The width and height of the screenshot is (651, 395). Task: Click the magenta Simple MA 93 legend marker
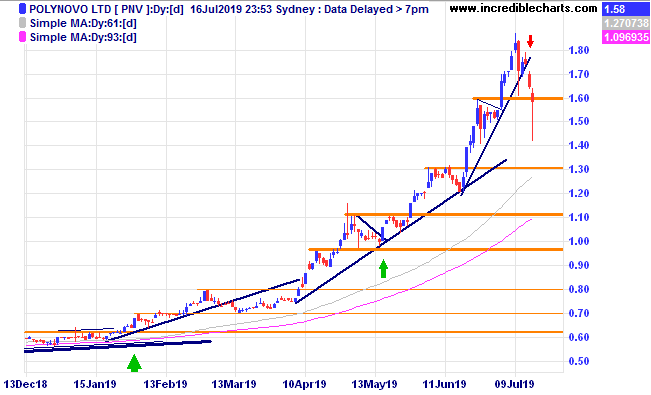[x=22, y=37]
